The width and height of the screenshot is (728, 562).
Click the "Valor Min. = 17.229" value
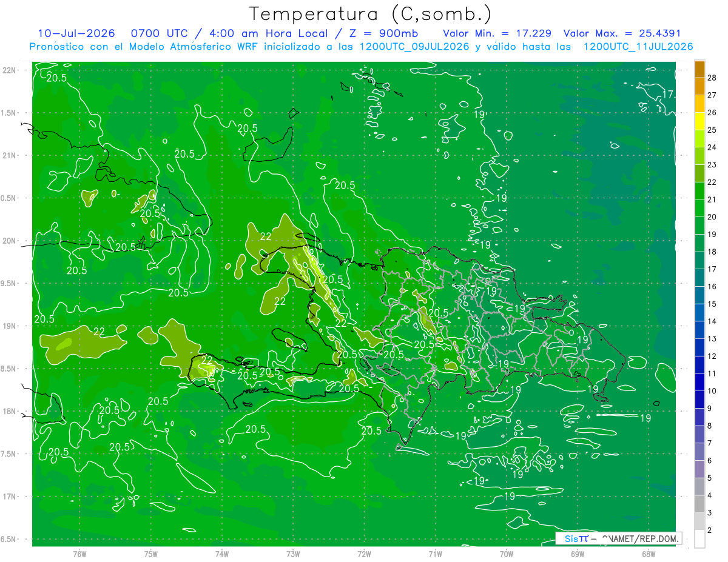[497, 33]
